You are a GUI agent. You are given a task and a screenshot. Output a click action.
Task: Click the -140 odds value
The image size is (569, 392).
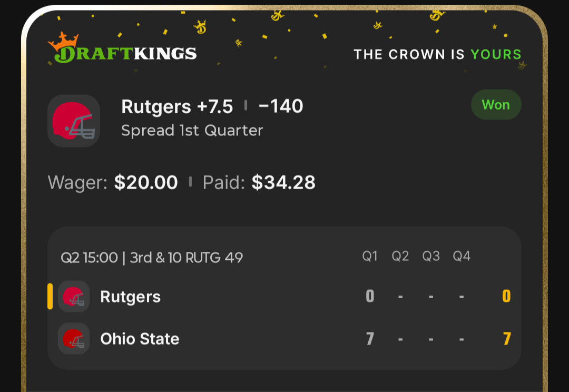click(281, 107)
